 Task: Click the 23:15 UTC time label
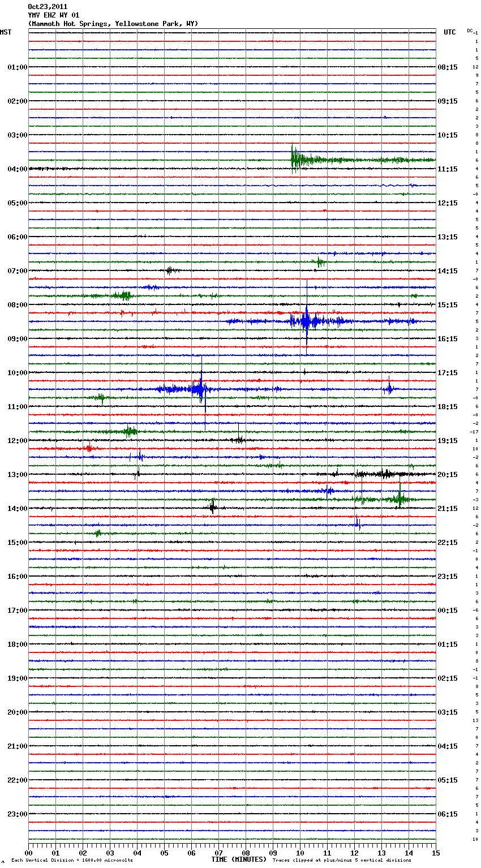(448, 576)
